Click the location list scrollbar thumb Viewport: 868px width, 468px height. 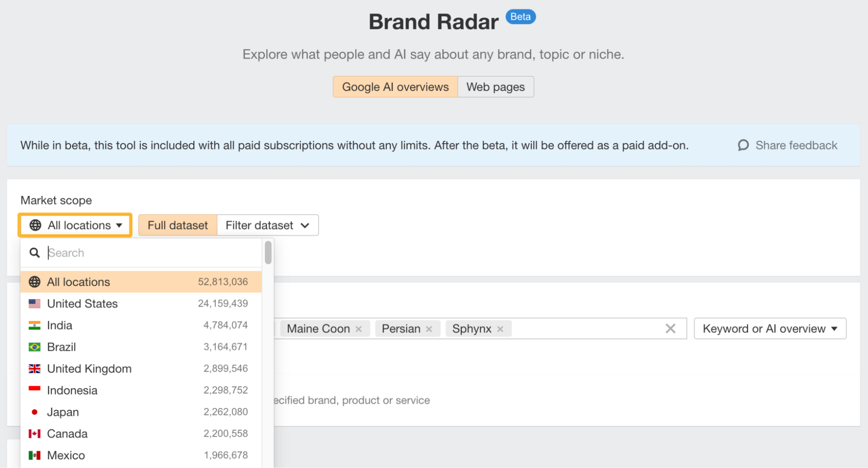tap(268, 252)
